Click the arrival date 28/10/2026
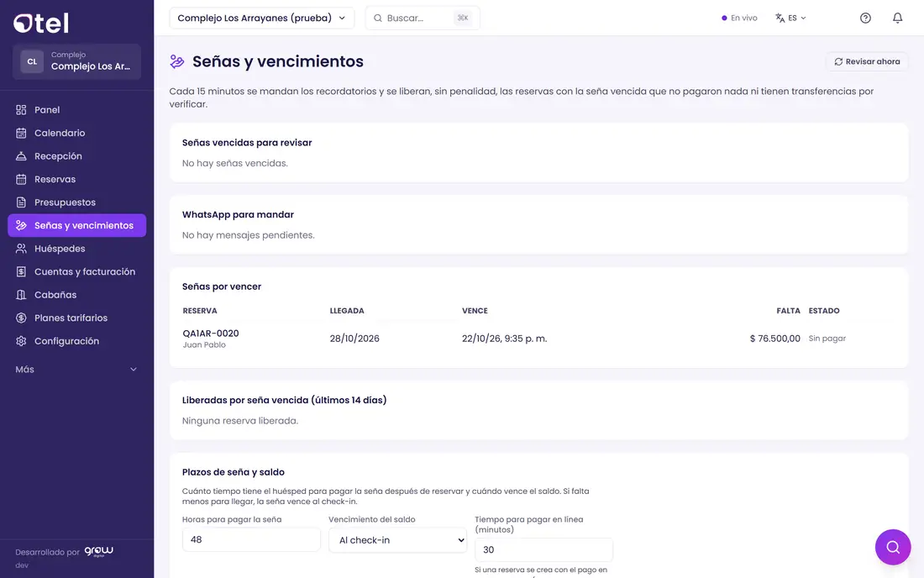924x578 pixels. pos(354,339)
